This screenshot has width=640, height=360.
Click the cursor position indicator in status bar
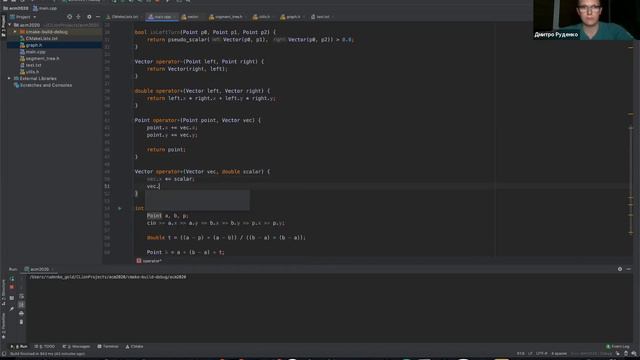click(x=520, y=353)
